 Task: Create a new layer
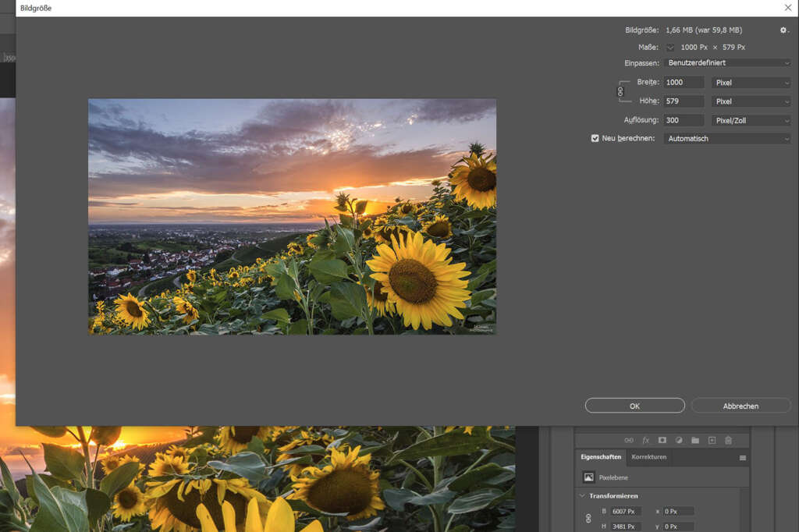(712, 439)
